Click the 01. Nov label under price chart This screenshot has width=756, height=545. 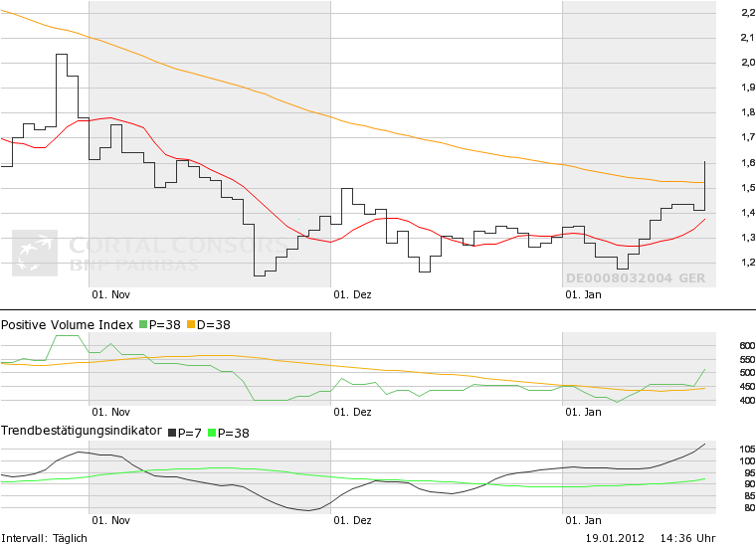[x=110, y=294]
